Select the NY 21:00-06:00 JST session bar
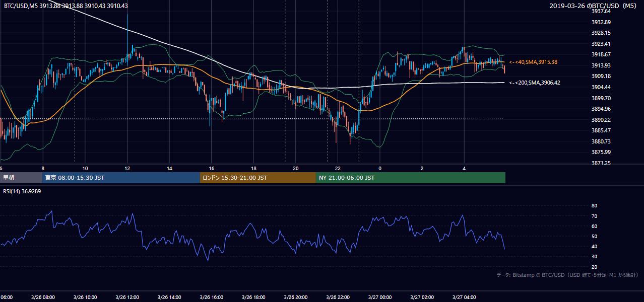The image size is (644, 302). (x=411, y=178)
